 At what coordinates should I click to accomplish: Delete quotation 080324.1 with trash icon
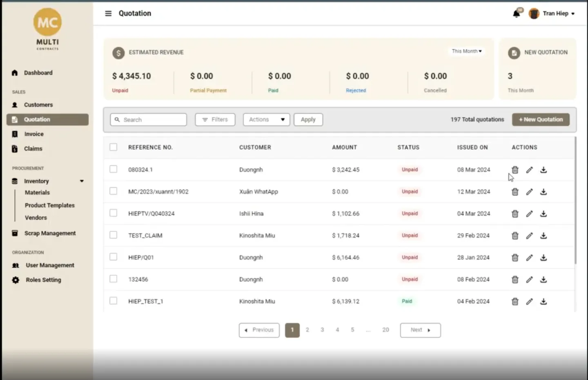515,170
